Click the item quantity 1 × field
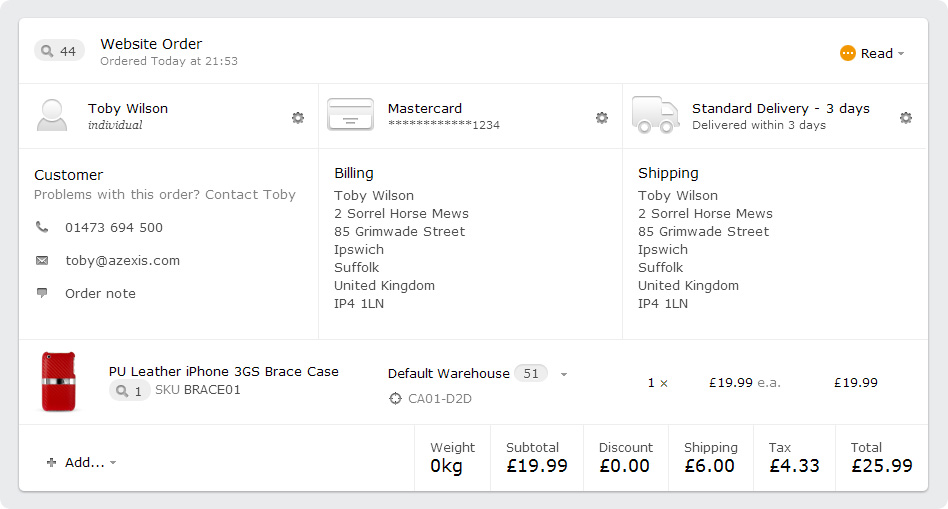Image resolution: width=948 pixels, height=509 pixels. (657, 383)
